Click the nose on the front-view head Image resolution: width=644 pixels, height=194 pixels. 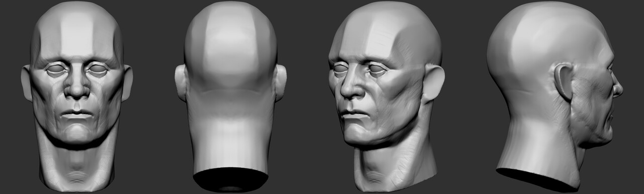(x=77, y=85)
